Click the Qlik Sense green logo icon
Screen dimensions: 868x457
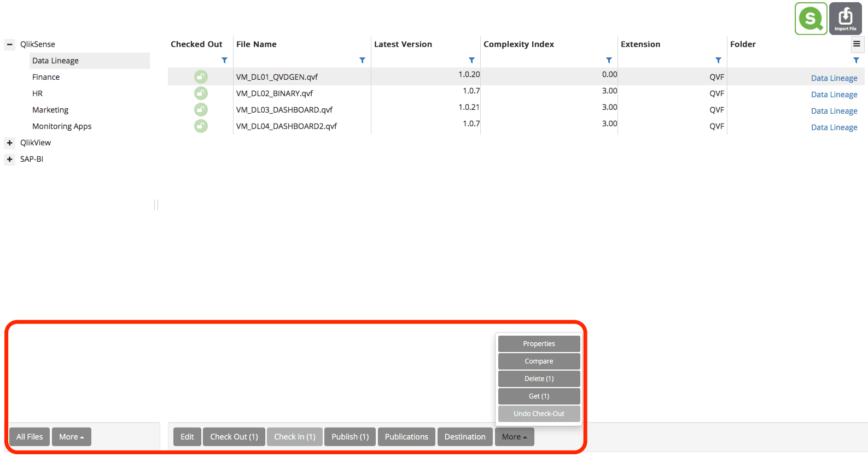[x=811, y=19]
